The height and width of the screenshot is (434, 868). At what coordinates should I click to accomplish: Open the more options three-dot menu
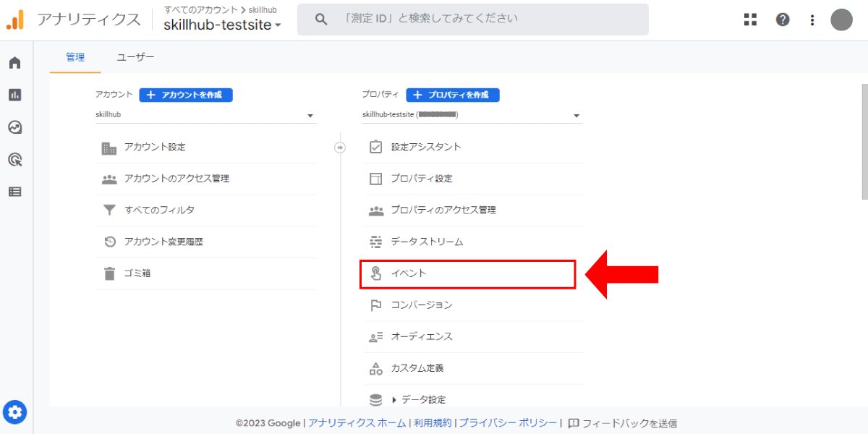click(x=812, y=20)
